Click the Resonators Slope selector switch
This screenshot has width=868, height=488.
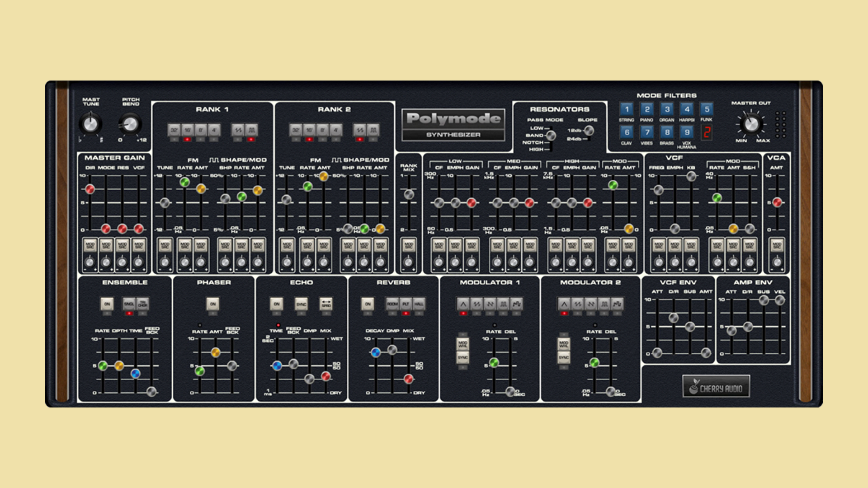[589, 131]
